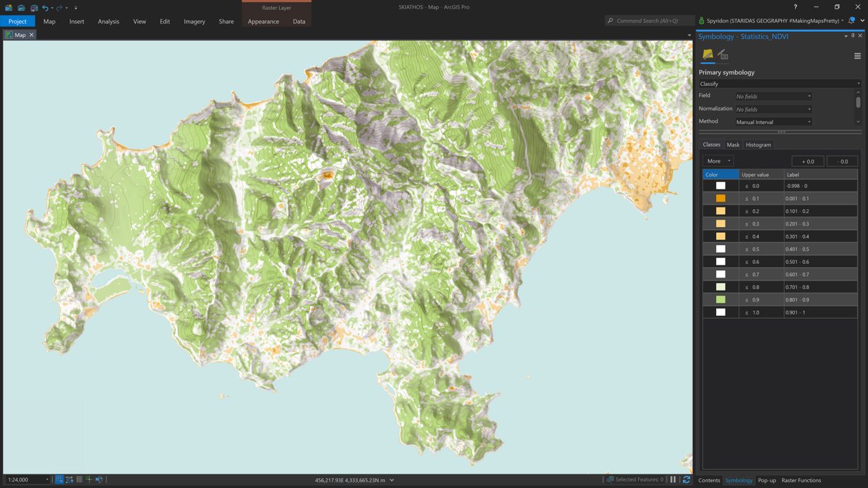Image resolution: width=868 pixels, height=488 pixels.
Task: Click color swatch for ≤ 0.2 class
Action: pyautogui.click(x=720, y=211)
